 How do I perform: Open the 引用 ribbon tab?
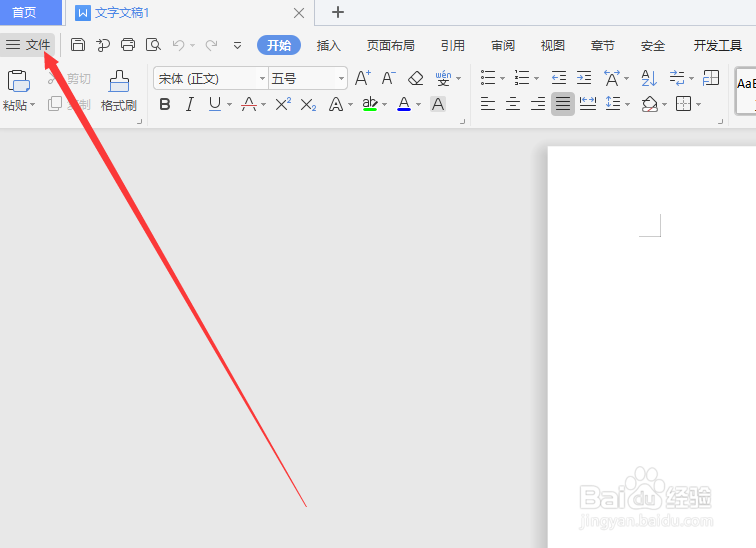[453, 45]
